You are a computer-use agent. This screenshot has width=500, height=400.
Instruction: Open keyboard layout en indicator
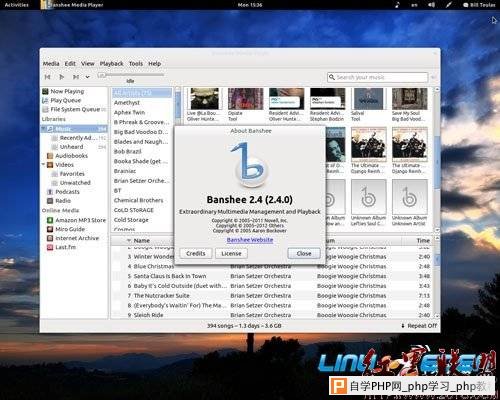click(414, 5)
